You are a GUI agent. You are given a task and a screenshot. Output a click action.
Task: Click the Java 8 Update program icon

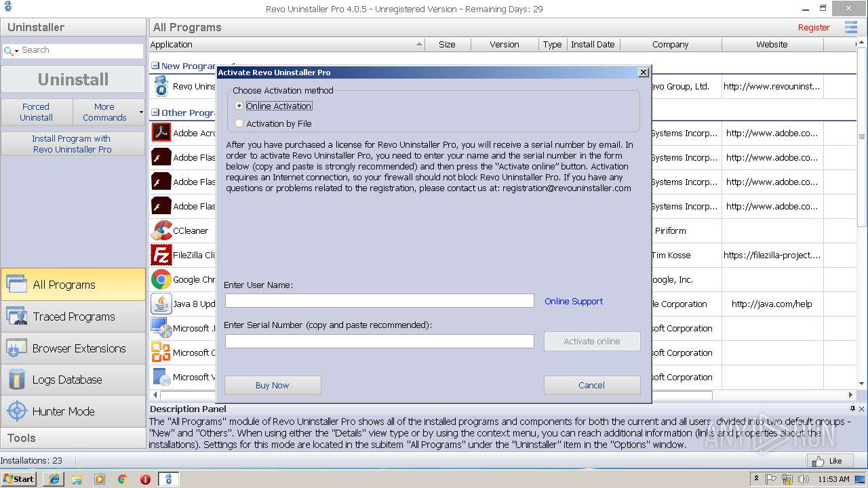coord(161,304)
